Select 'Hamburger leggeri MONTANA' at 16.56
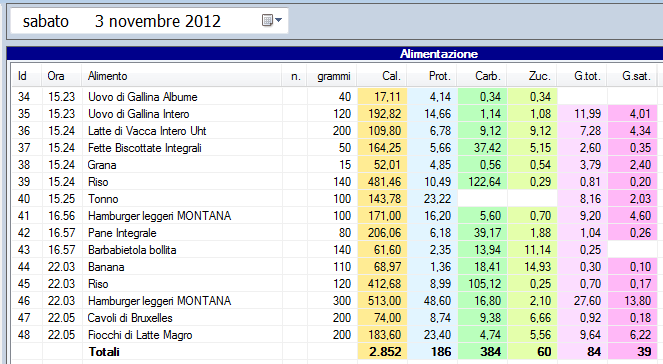The image size is (663, 364). (x=335, y=216)
